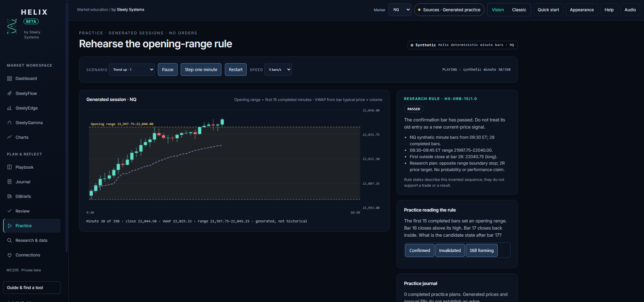Click the DiBriefs document icon

pos(10,197)
